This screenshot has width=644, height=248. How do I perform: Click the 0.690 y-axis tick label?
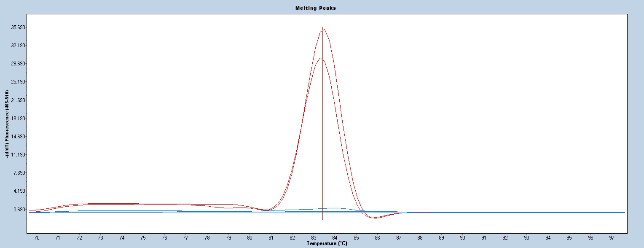(x=19, y=209)
